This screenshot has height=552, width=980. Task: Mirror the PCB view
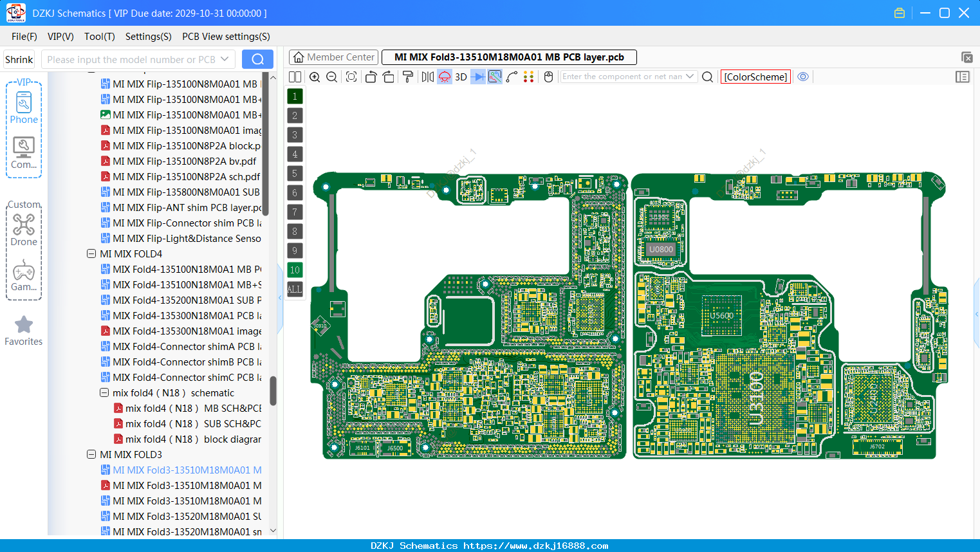click(428, 77)
